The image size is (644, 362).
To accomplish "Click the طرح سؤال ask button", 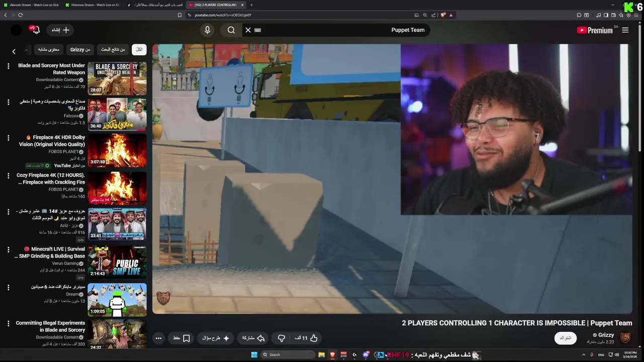I will (216, 338).
